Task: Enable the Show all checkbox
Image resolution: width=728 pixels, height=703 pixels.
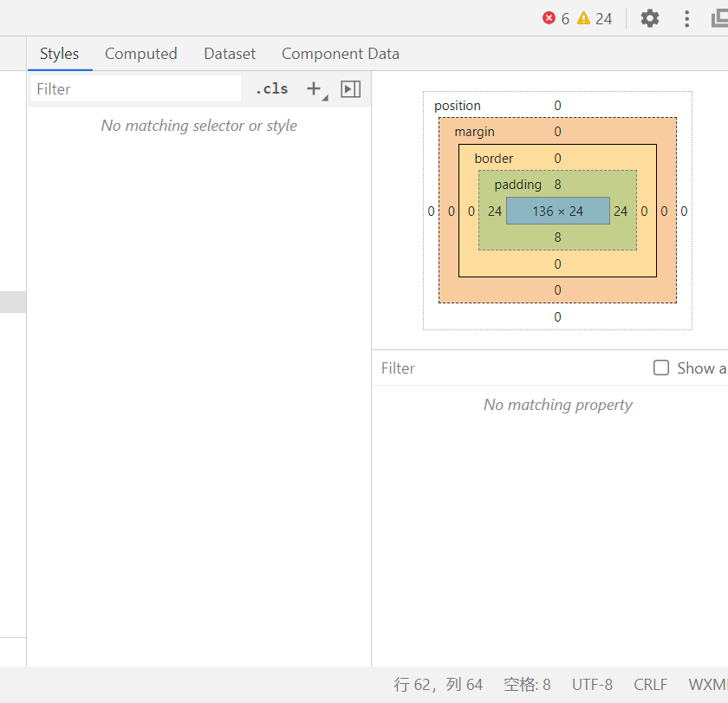Action: pyautogui.click(x=661, y=368)
